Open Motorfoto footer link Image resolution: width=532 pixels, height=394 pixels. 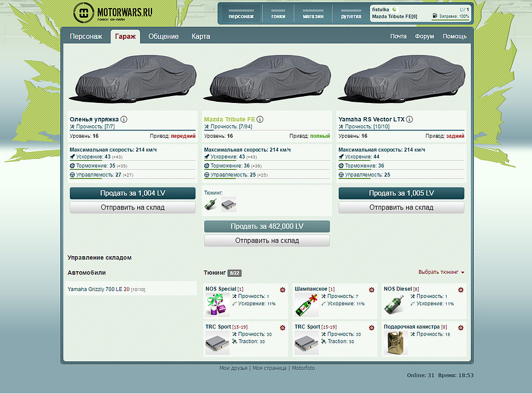tap(303, 368)
